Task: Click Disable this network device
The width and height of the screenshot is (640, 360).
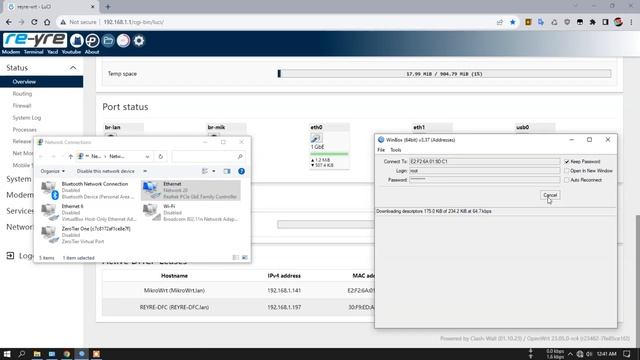Action: pyautogui.click(x=105, y=171)
